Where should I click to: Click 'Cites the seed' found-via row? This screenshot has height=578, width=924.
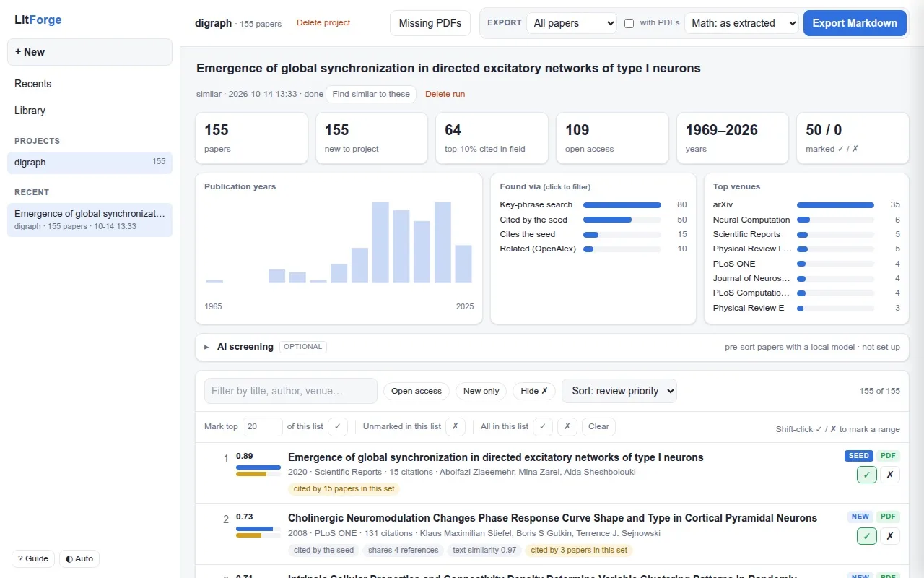(593, 234)
